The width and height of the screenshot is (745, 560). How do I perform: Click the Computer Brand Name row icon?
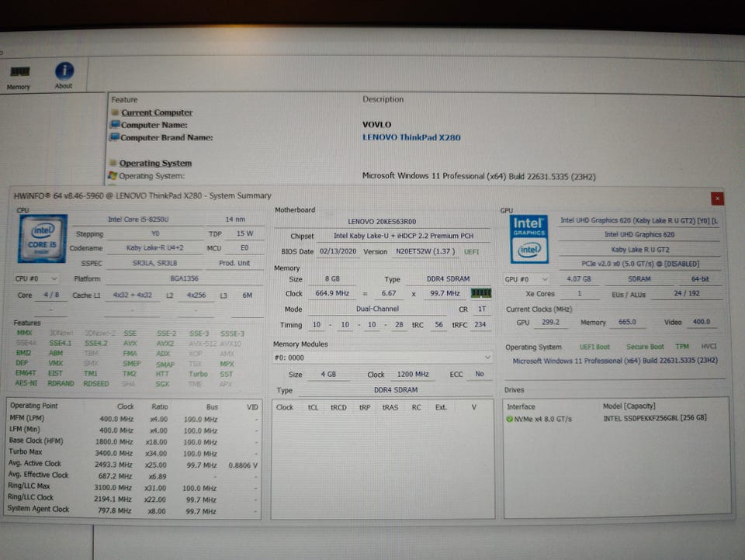(115, 137)
